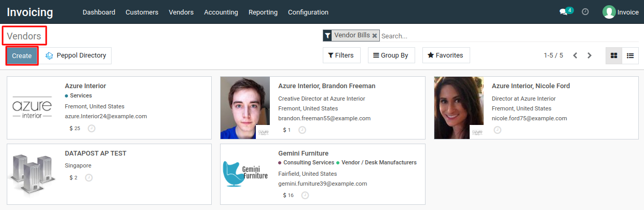The height and width of the screenshot is (210, 644).
Task: Click the Vendors breadcrumb title
Action: [x=24, y=36]
